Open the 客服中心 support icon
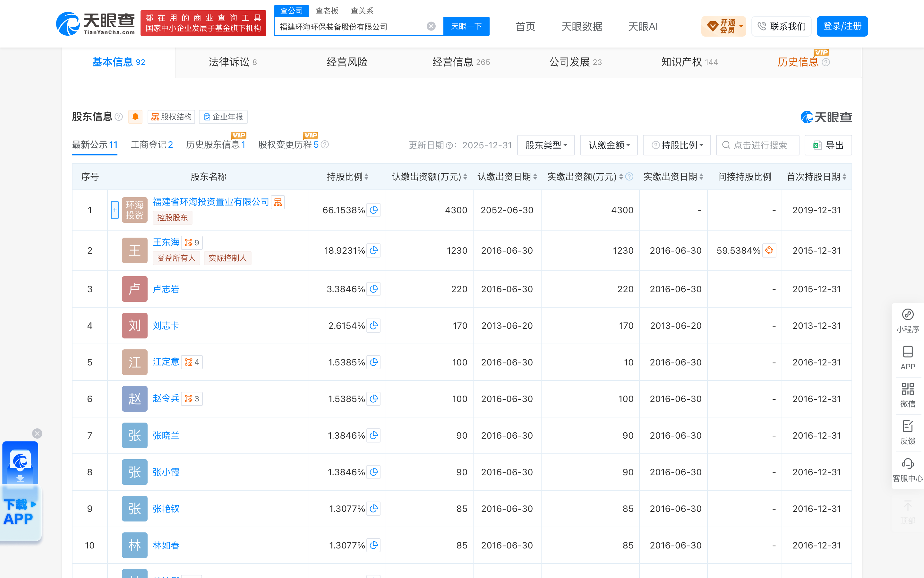The width and height of the screenshot is (924, 578). tap(908, 470)
